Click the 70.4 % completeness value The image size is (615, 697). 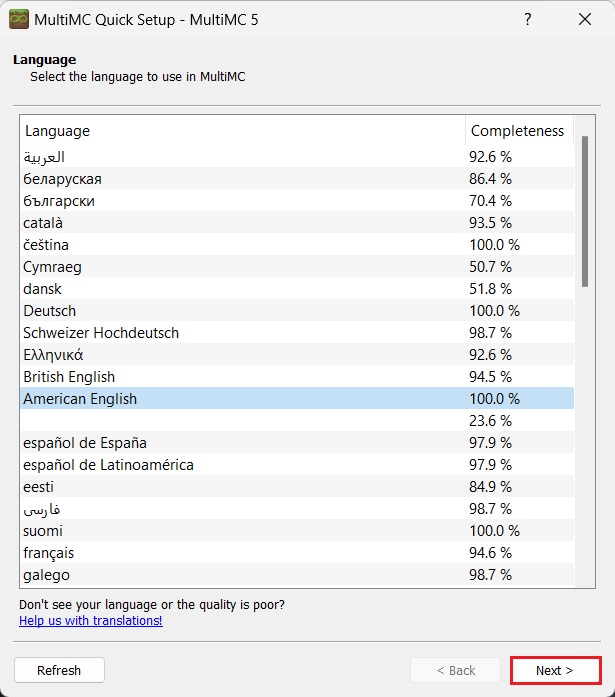490,200
